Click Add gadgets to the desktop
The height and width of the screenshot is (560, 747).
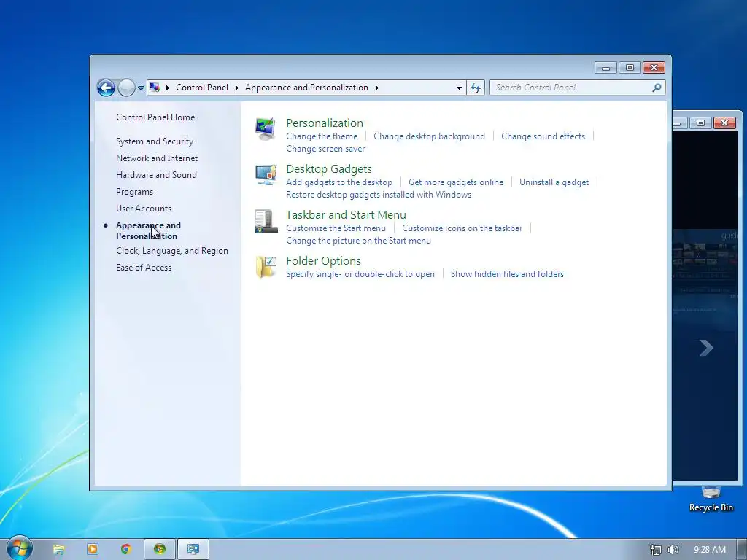339,182
